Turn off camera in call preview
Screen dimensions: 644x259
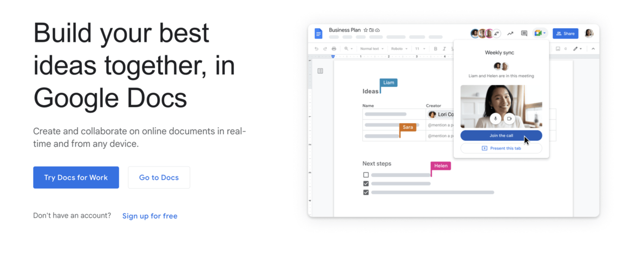tap(509, 119)
